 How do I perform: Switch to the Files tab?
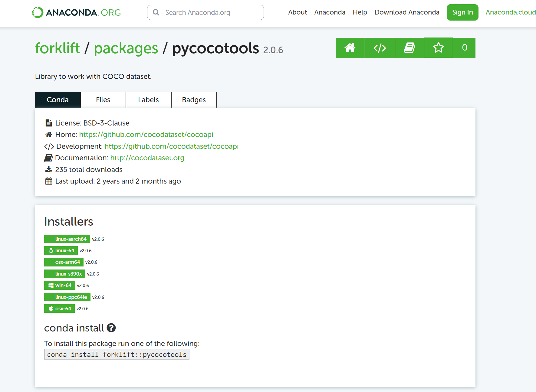pyautogui.click(x=103, y=100)
